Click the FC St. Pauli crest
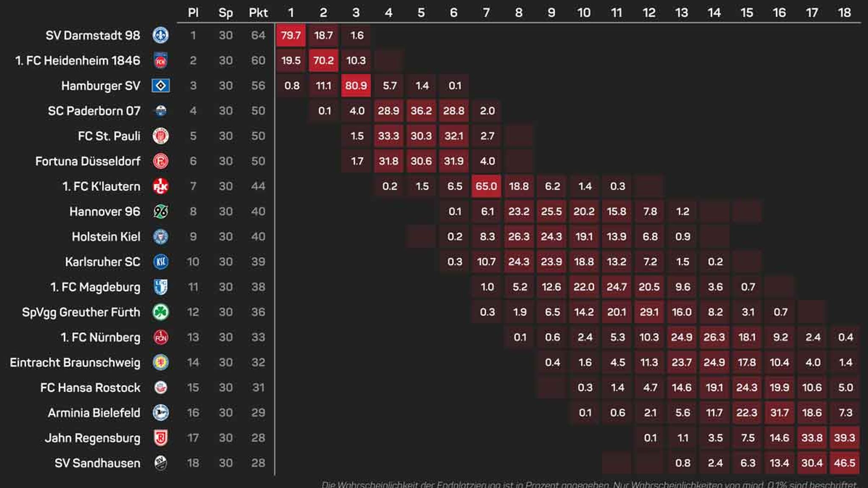This screenshot has height=488, width=868. click(x=161, y=136)
